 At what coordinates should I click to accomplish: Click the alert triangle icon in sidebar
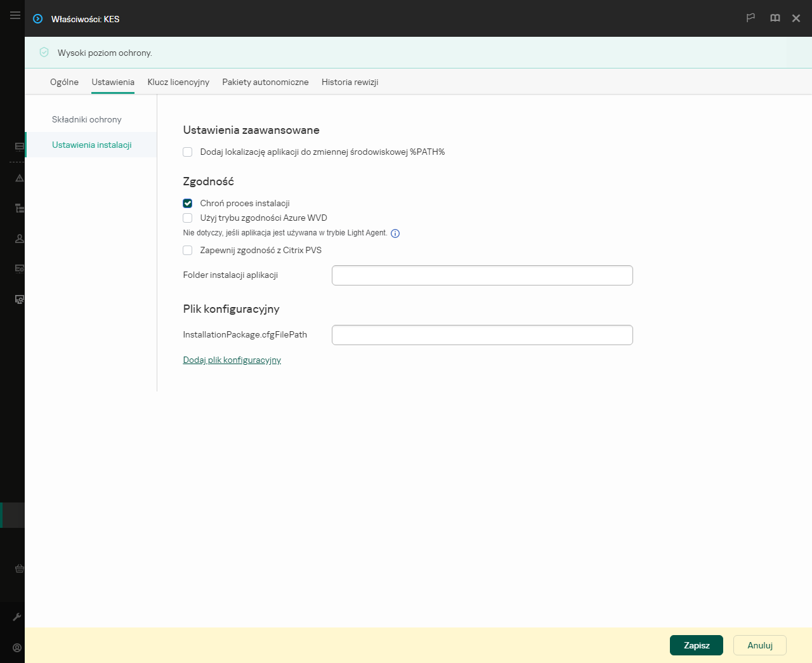click(x=18, y=178)
